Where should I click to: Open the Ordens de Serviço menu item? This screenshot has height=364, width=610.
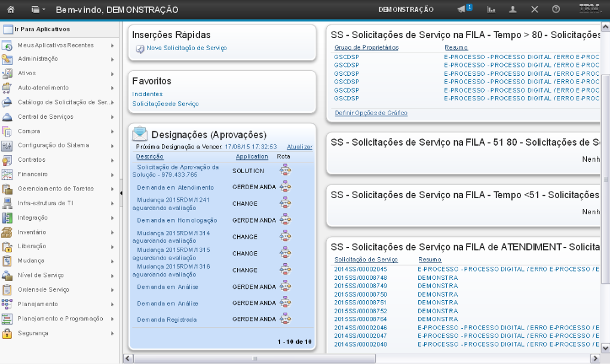[44, 290]
